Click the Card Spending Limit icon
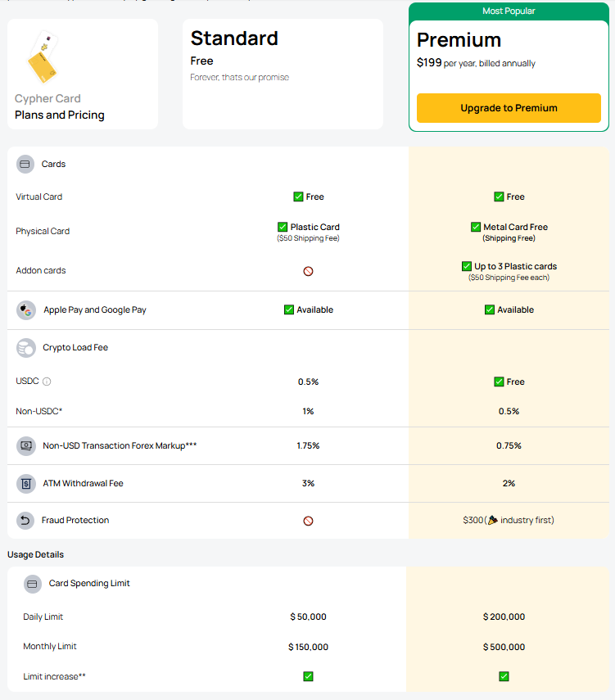 click(33, 584)
